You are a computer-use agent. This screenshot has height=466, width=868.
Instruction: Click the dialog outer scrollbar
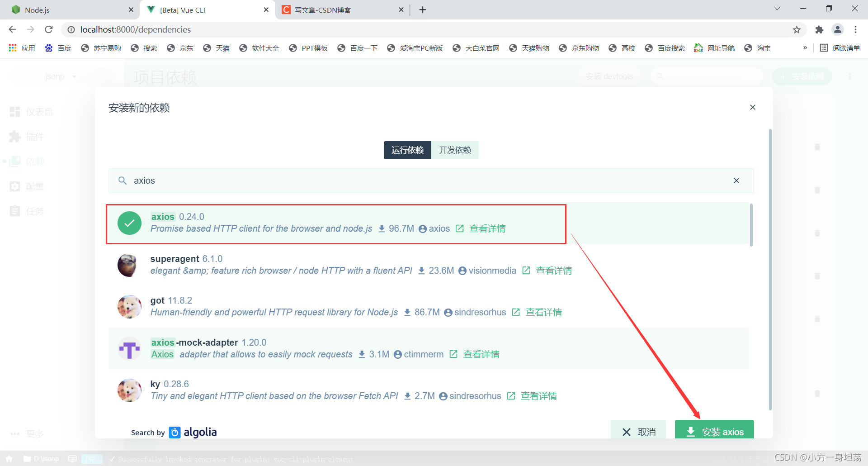(770, 270)
